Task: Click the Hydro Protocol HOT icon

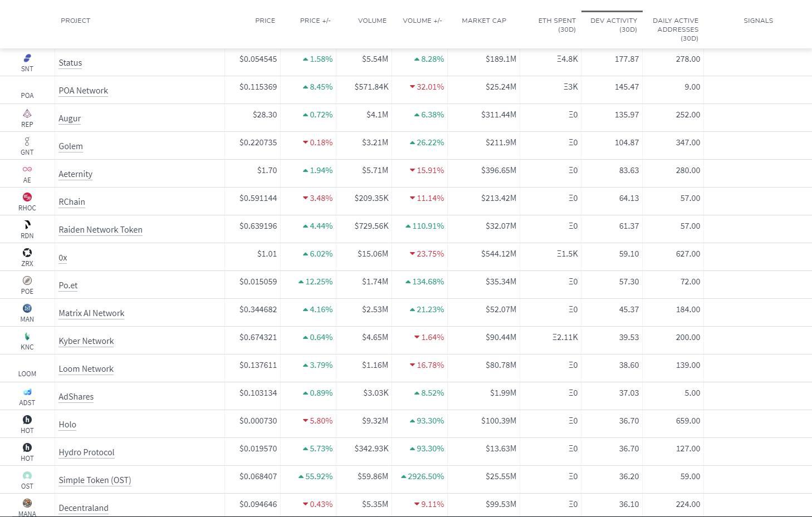Action: pyautogui.click(x=27, y=447)
